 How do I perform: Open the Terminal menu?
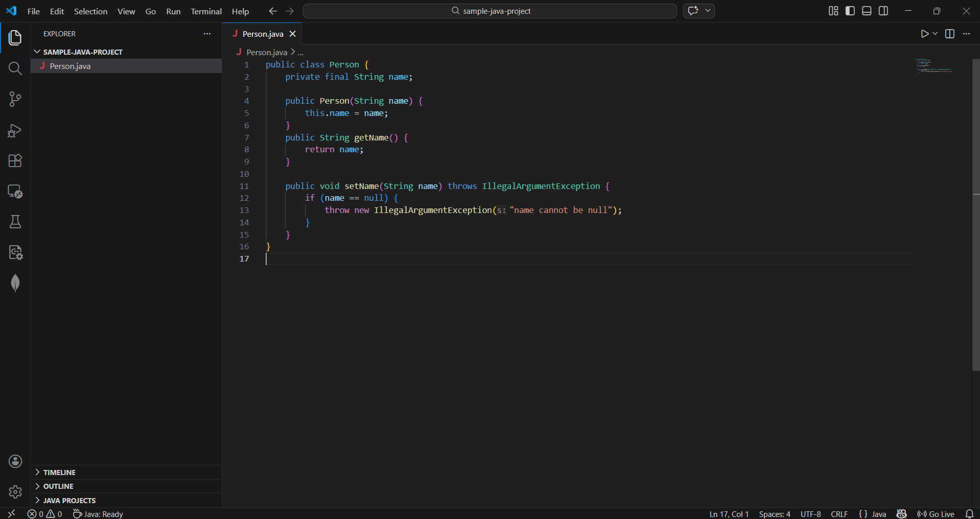point(206,11)
